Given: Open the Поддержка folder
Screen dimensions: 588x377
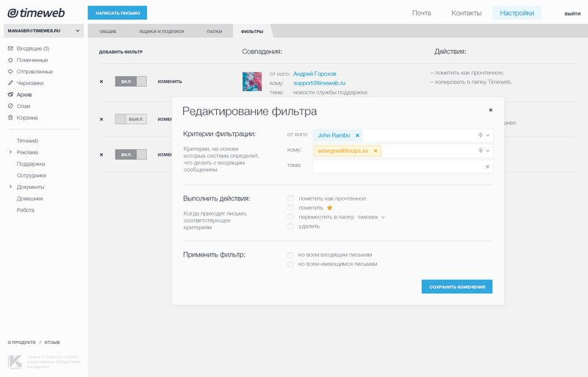Looking at the screenshot, I should 31,164.
